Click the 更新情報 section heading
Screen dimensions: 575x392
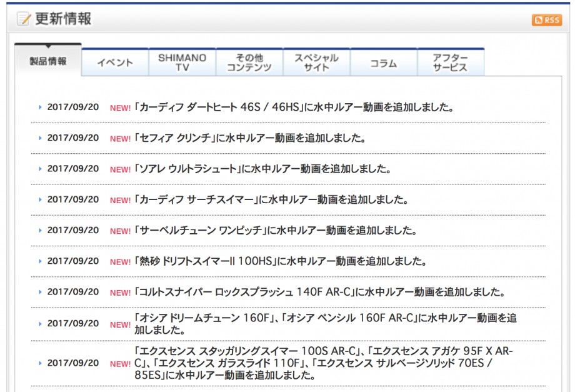click(x=63, y=19)
